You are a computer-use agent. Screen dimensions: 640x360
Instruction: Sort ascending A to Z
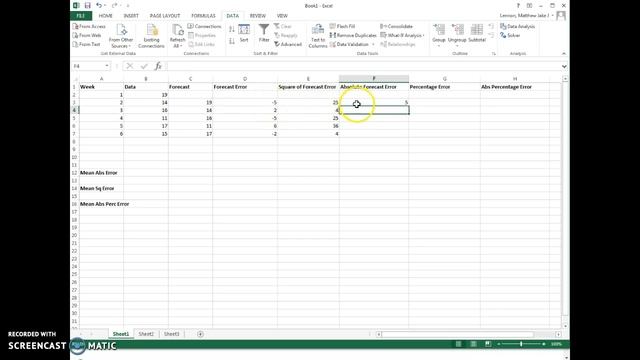coord(232,29)
